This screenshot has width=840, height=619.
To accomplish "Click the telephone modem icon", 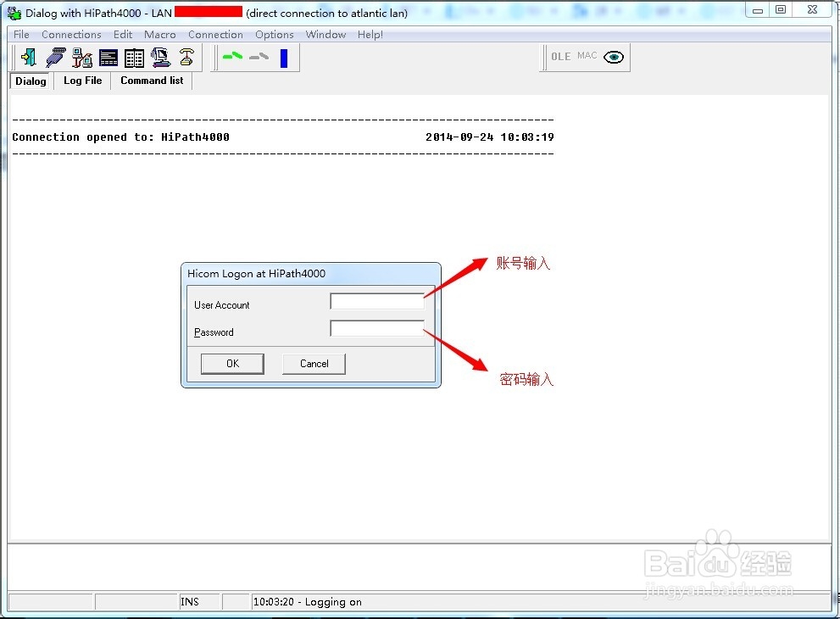I will point(186,57).
